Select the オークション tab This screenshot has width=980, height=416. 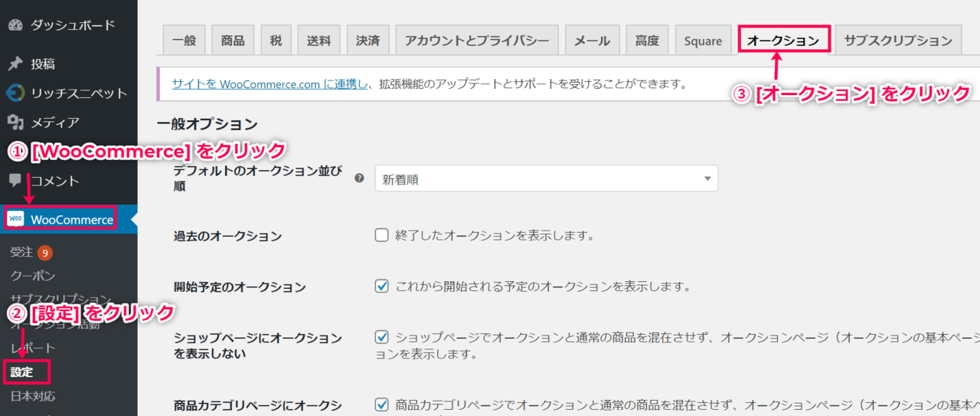tap(783, 40)
